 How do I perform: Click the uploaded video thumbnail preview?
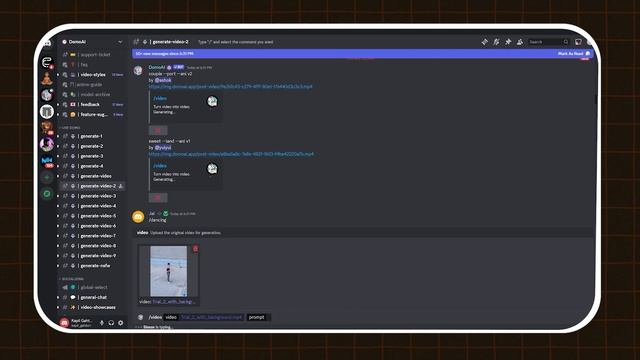169,271
